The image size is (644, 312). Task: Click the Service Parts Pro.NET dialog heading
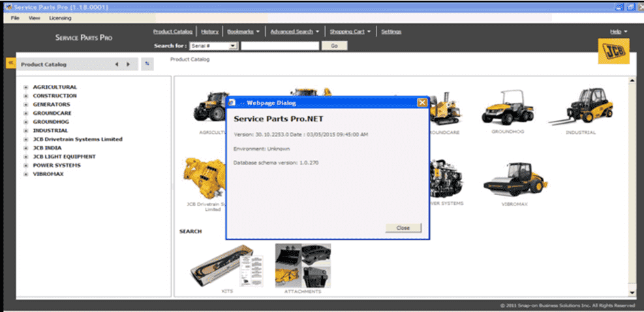pos(279,119)
